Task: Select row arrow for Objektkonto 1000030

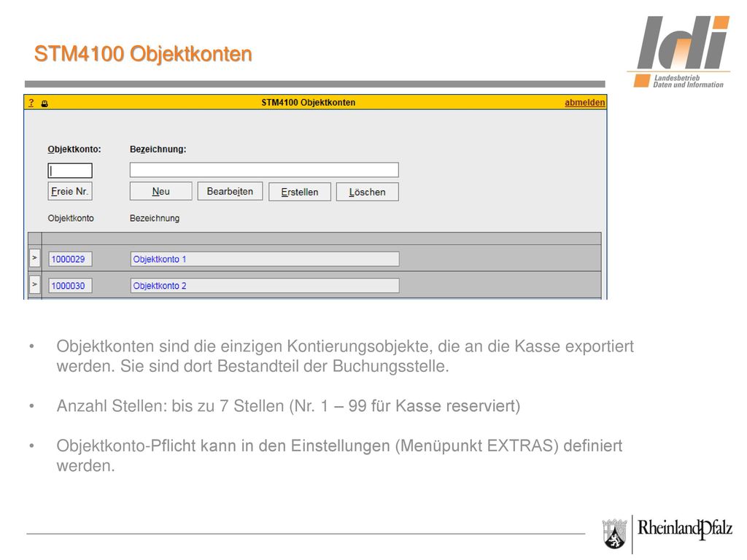Action: [35, 284]
